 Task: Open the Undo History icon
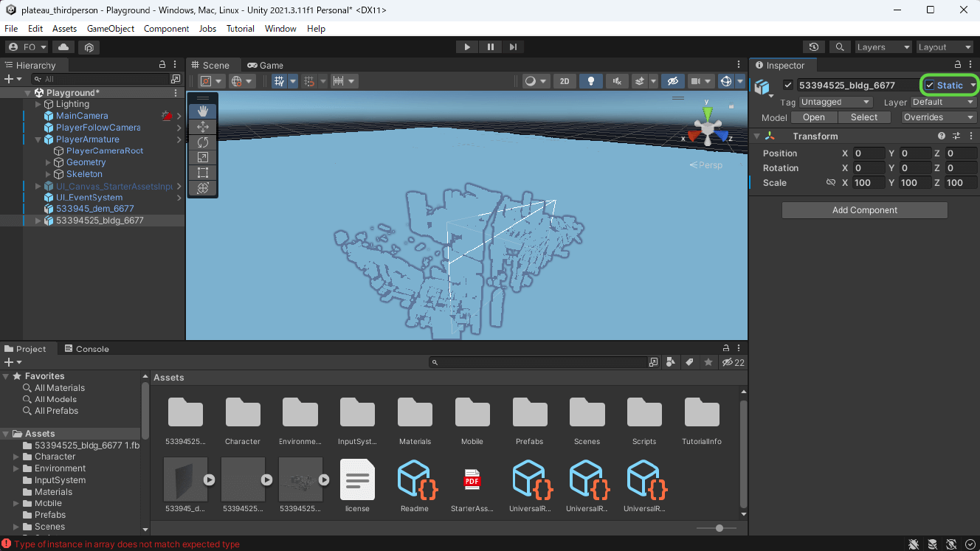814,47
